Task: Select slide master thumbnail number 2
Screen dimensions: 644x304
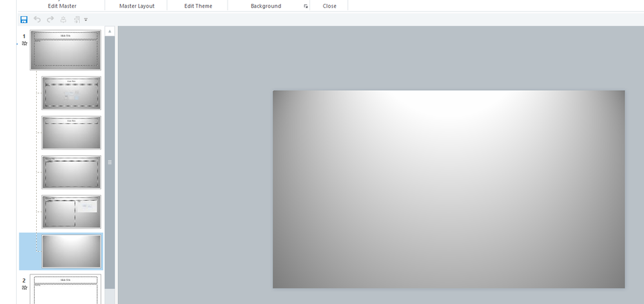Action: (x=65, y=289)
